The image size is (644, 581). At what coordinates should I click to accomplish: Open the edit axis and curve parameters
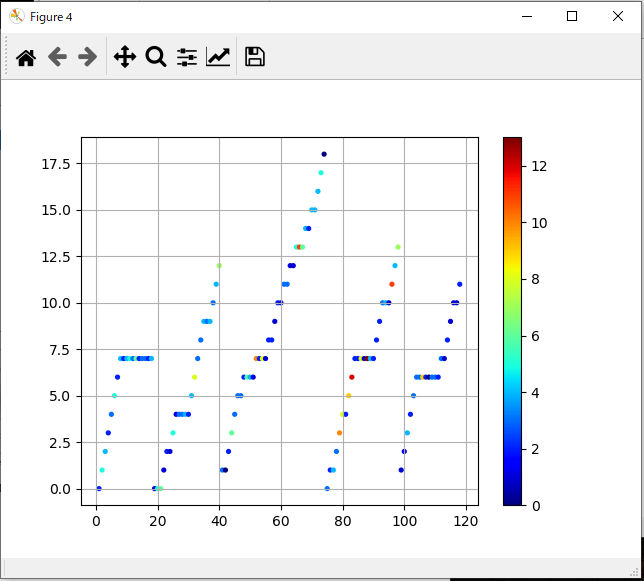coord(218,57)
